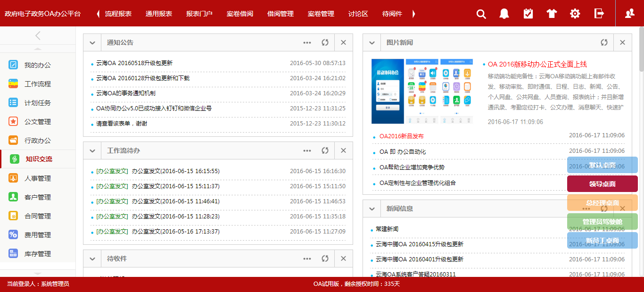
Task: Open 报表门户 top menu
Action: pos(199,14)
